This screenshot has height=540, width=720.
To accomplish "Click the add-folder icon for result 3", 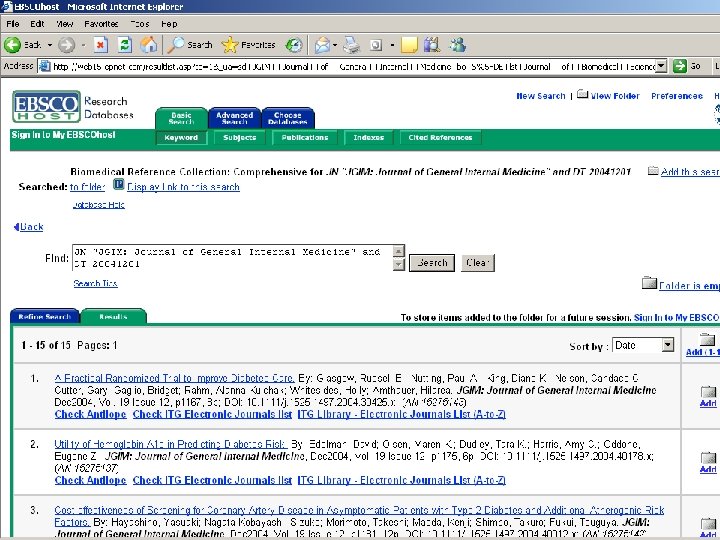I will [x=708, y=524].
